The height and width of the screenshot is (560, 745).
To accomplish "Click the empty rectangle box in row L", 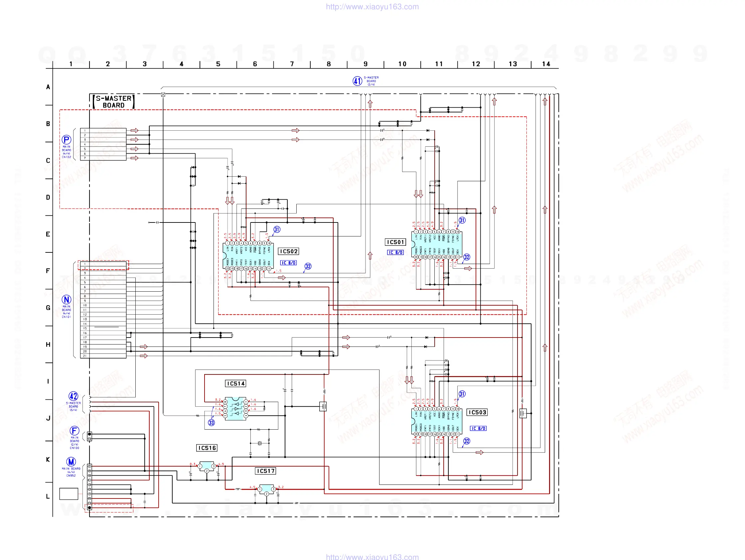I will click(69, 493).
